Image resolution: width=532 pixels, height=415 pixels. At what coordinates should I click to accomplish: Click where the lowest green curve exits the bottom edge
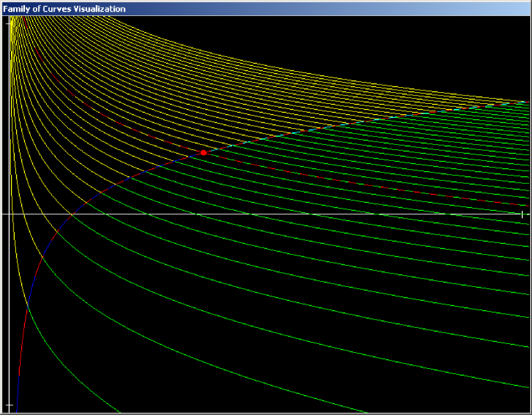pyautogui.click(x=118, y=411)
